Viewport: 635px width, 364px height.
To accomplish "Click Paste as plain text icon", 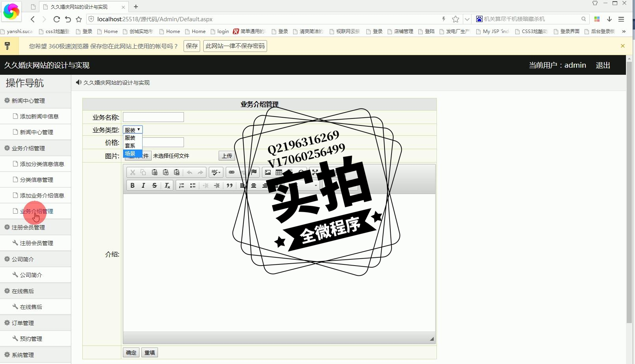I will (165, 172).
